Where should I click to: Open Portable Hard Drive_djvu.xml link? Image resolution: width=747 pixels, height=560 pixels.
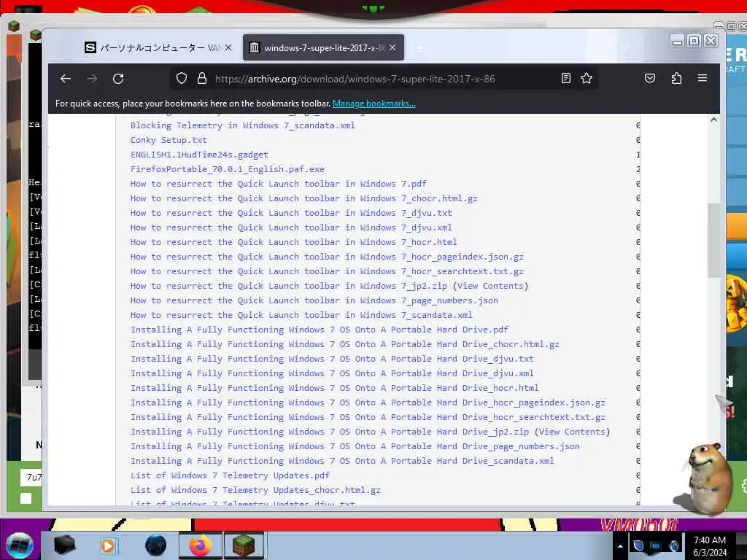(332, 373)
